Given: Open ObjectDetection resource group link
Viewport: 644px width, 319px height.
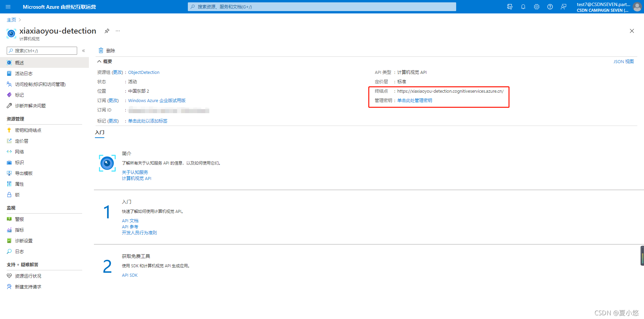Looking at the screenshot, I should coord(144,73).
